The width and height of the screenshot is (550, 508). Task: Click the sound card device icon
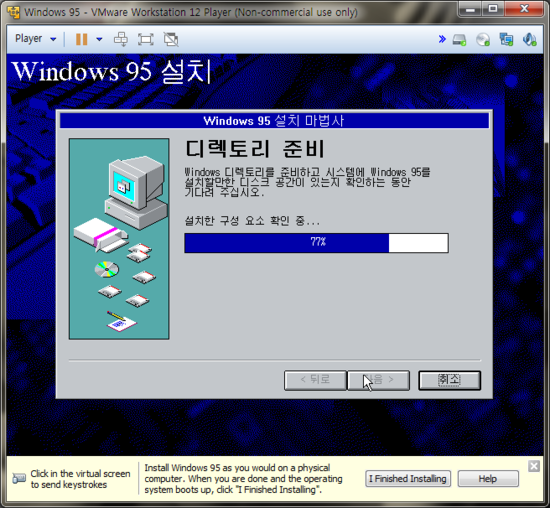pyautogui.click(x=529, y=39)
